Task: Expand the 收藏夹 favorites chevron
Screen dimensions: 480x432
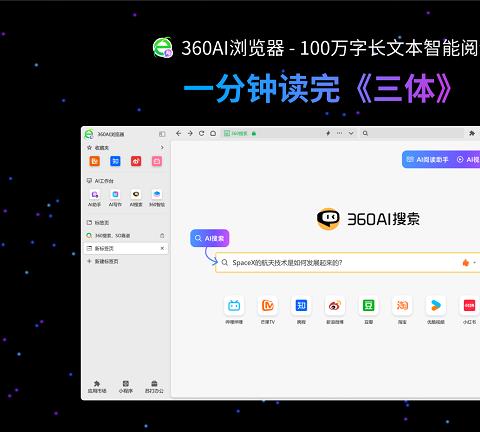Action: [162, 147]
